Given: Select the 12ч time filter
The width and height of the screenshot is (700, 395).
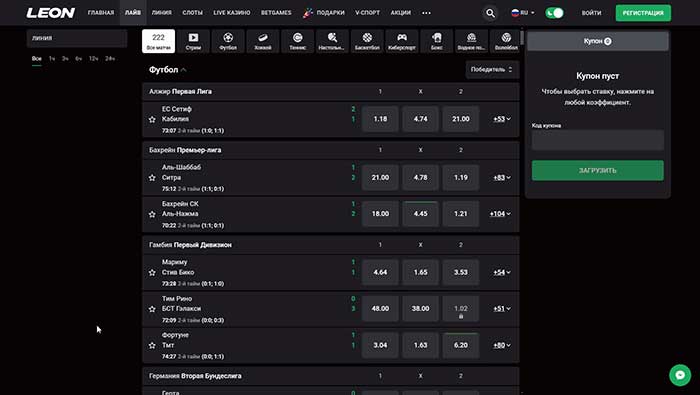Looking at the screenshot, I should click(94, 59).
